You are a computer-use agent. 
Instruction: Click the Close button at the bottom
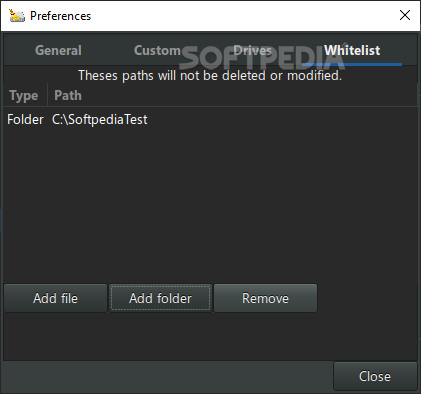tap(375, 376)
